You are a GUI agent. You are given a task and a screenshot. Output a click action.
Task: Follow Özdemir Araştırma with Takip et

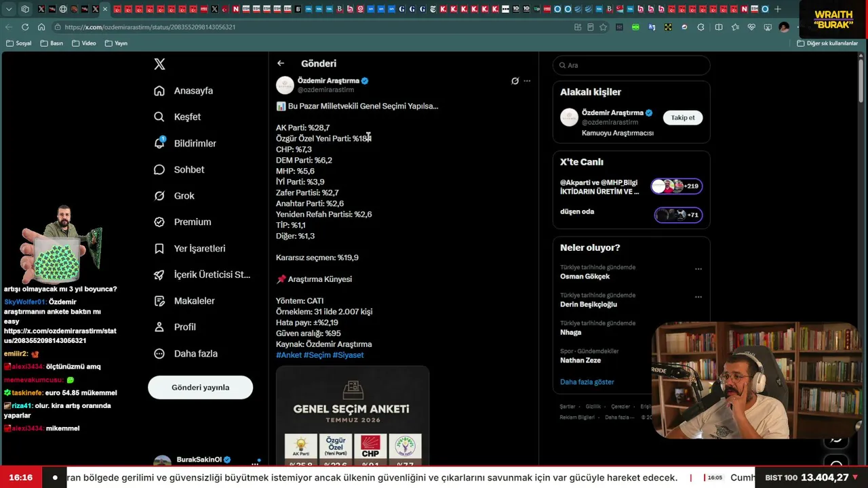click(683, 118)
